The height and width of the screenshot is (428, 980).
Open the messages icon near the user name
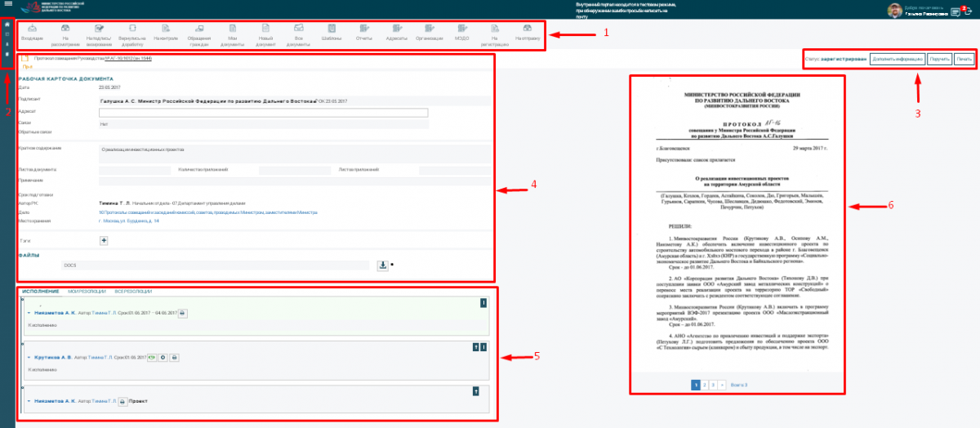(955, 11)
